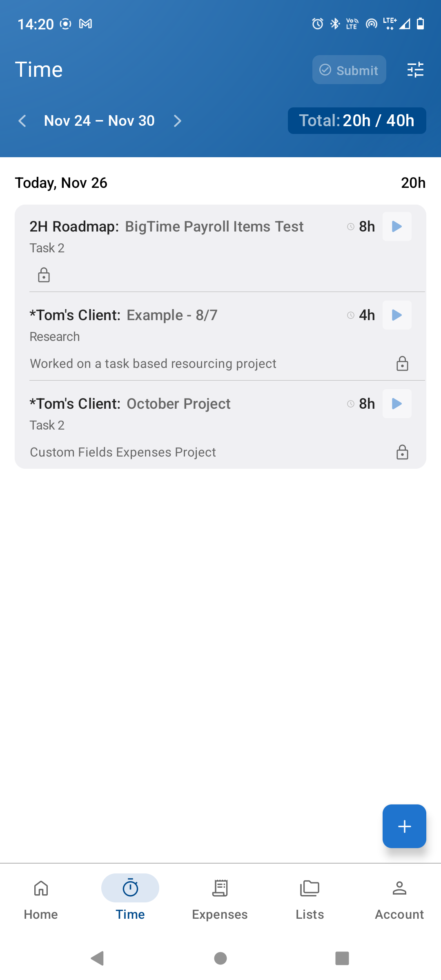Viewport: 441px width, 980px height.
Task: Click the lock icon on October Project entry
Action: pos(402,452)
